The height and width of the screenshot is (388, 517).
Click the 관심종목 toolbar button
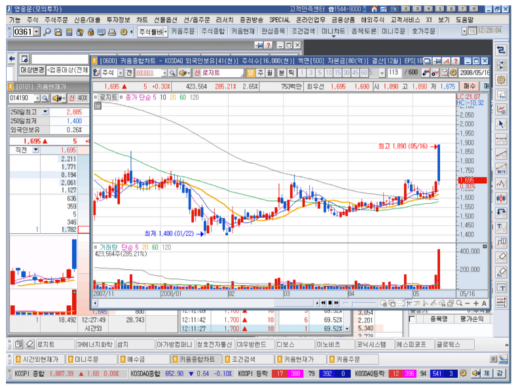pos(273,31)
